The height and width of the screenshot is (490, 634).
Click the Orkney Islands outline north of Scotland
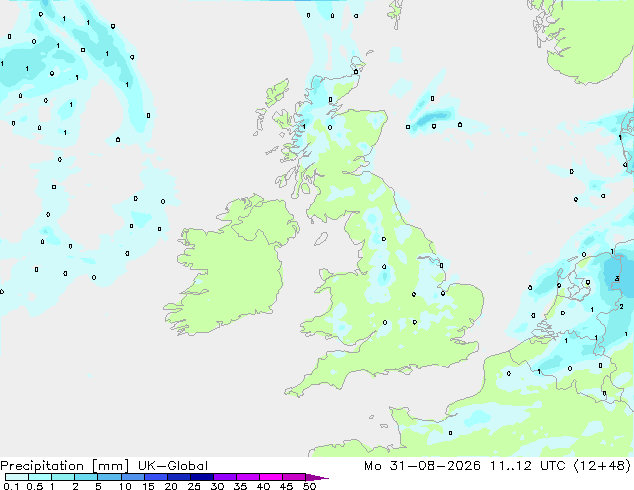[x=359, y=63]
